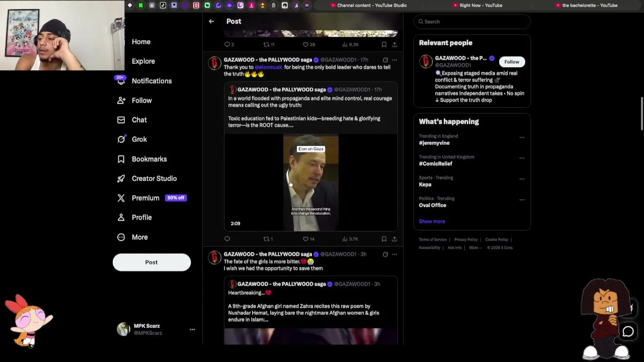
Task: Click GAZAWOOD avatar on 3h post
Action: tap(215, 257)
